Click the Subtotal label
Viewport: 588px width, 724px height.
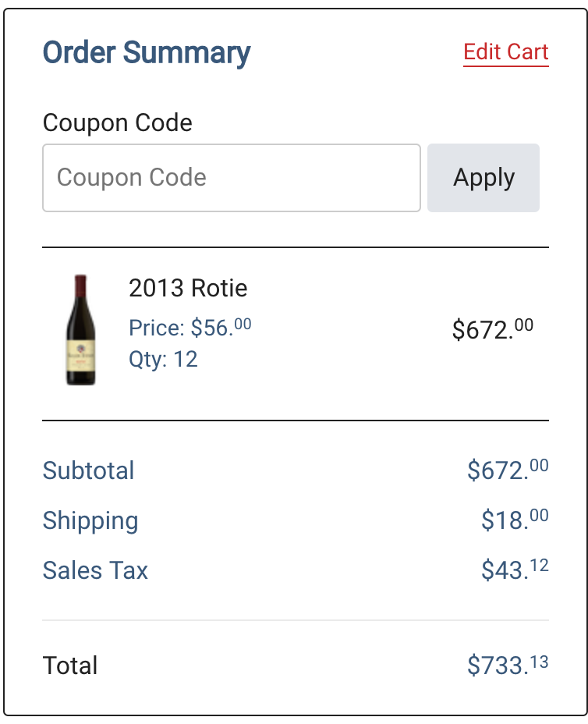coord(88,470)
